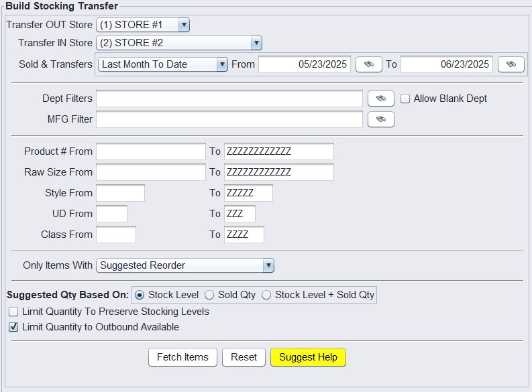Check Limit Quantity To Preserve Stocking Levels
The image size is (532, 392).
coord(13,312)
